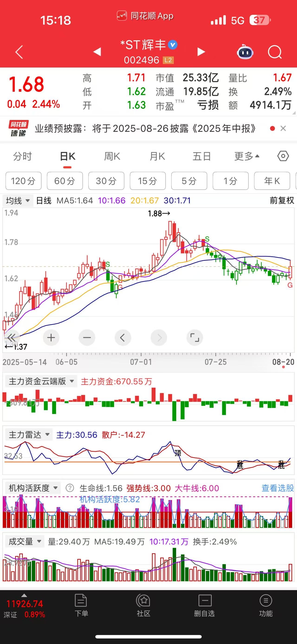Tap the 额 4914.1万 turnover value
The image size is (297, 644).
click(x=271, y=105)
